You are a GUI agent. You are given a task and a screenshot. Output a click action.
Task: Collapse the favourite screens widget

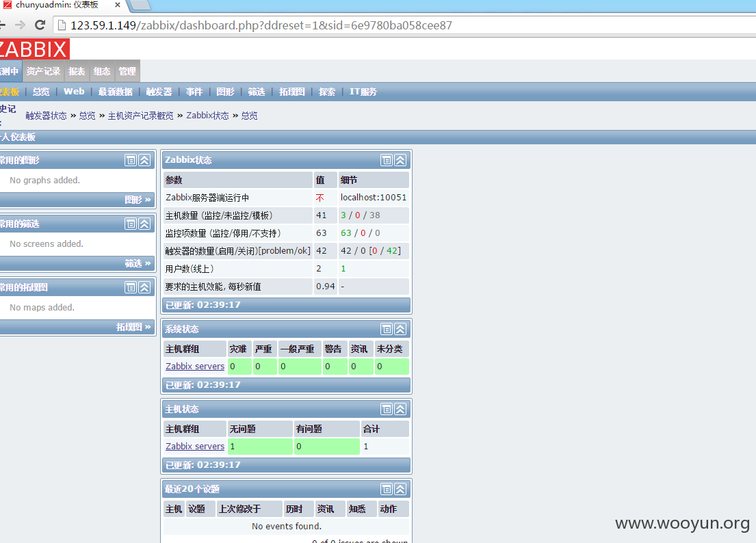144,224
